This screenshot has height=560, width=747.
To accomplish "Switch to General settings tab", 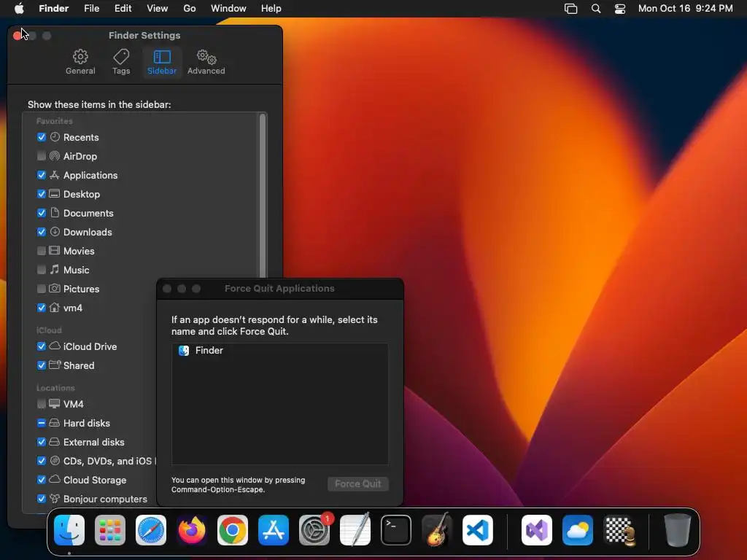I will point(80,62).
